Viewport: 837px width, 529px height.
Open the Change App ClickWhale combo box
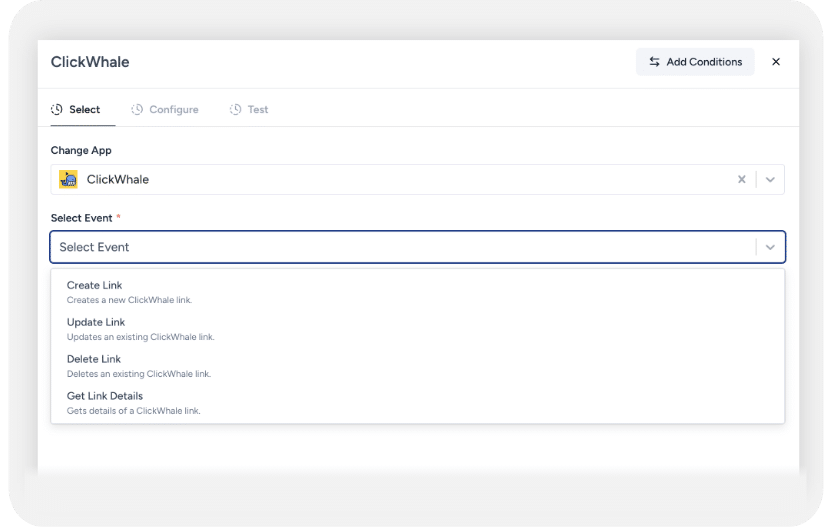pyautogui.click(x=417, y=179)
